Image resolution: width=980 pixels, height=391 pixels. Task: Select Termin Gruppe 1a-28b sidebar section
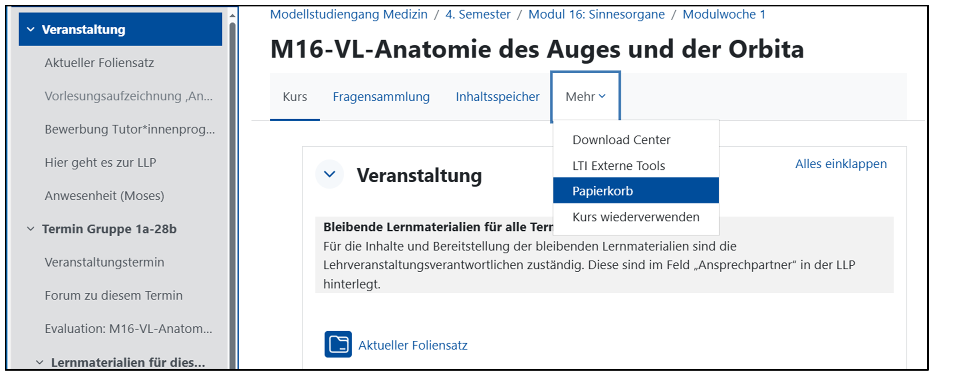click(109, 229)
